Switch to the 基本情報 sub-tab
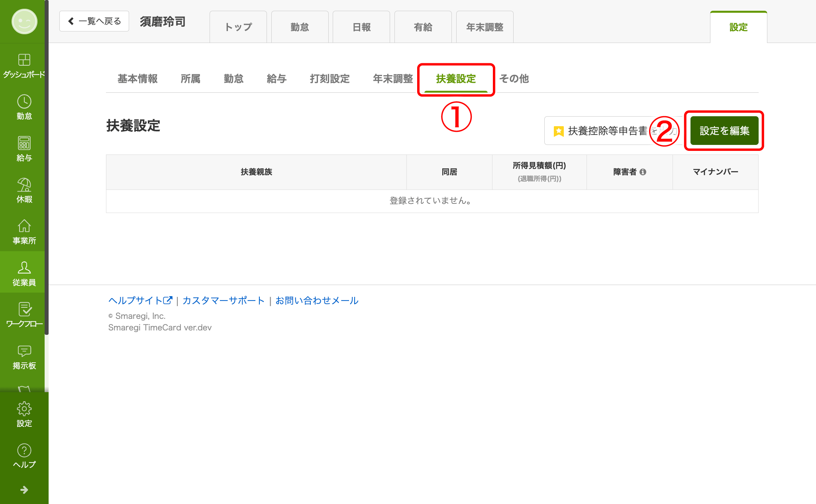Image resolution: width=816 pixels, height=504 pixels. coord(137,79)
